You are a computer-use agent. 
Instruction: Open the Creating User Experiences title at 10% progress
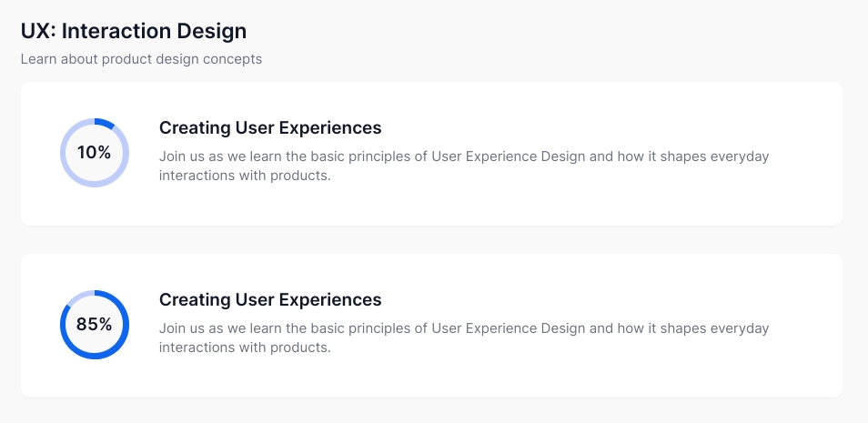coord(270,128)
